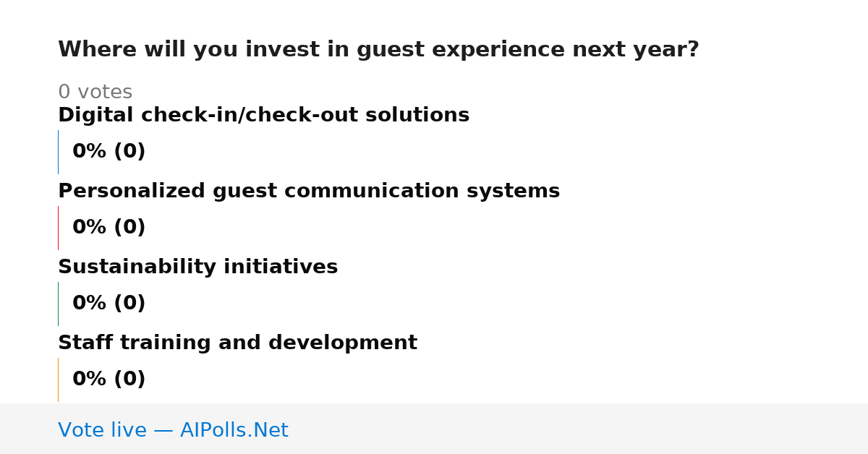Choose the Digital check-in/check-out solutions option
The image size is (868, 454).
pyautogui.click(x=263, y=115)
